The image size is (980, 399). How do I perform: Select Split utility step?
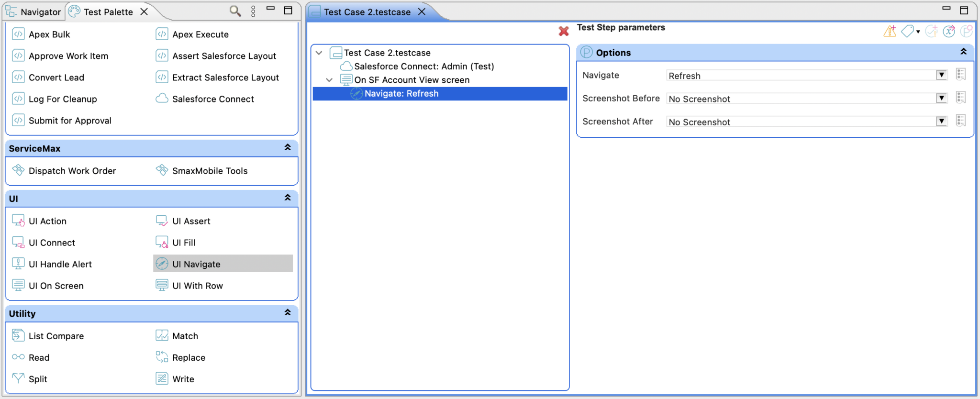pyautogui.click(x=30, y=379)
